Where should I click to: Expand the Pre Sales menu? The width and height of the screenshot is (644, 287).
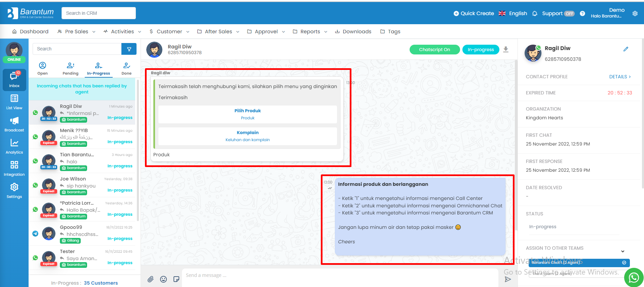point(76,32)
